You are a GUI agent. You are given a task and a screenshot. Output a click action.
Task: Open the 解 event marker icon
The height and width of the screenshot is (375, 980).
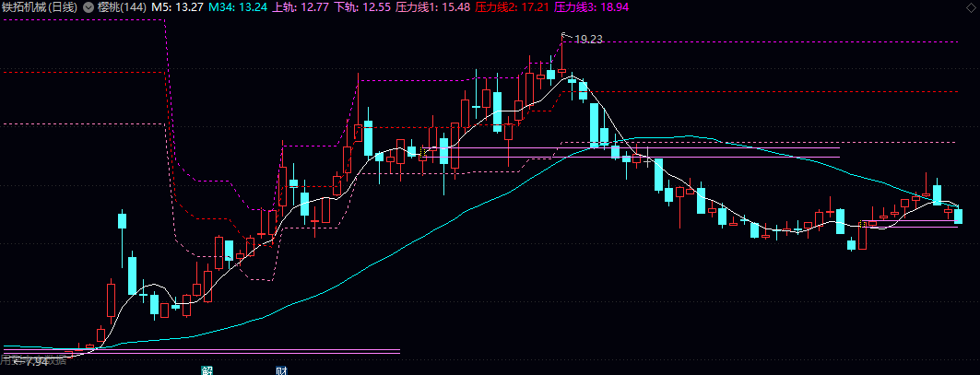pyautogui.click(x=207, y=370)
